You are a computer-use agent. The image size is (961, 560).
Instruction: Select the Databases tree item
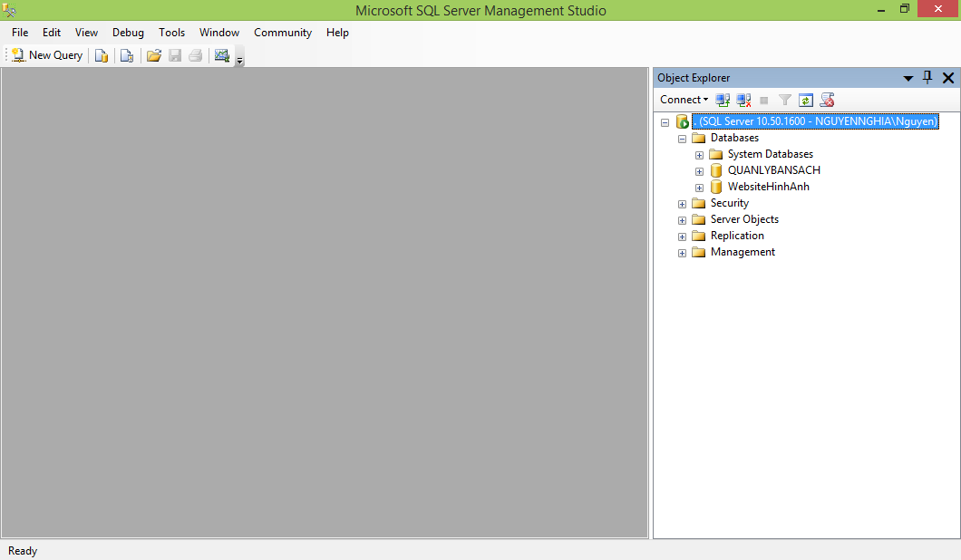[x=734, y=138]
